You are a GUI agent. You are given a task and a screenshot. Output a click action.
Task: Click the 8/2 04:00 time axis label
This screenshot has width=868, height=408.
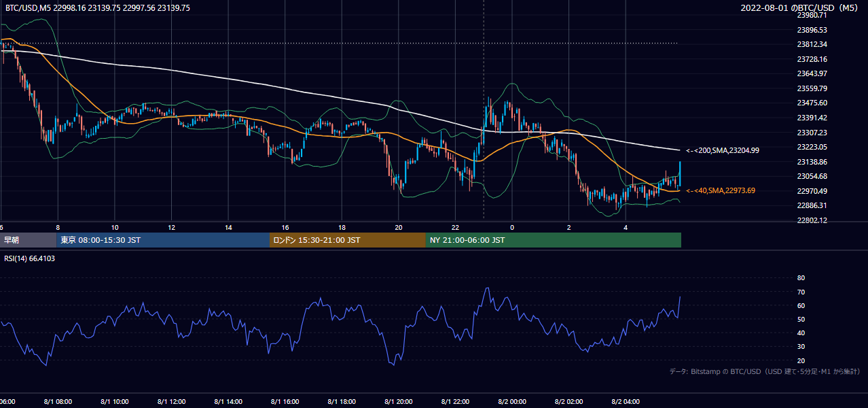626,402
